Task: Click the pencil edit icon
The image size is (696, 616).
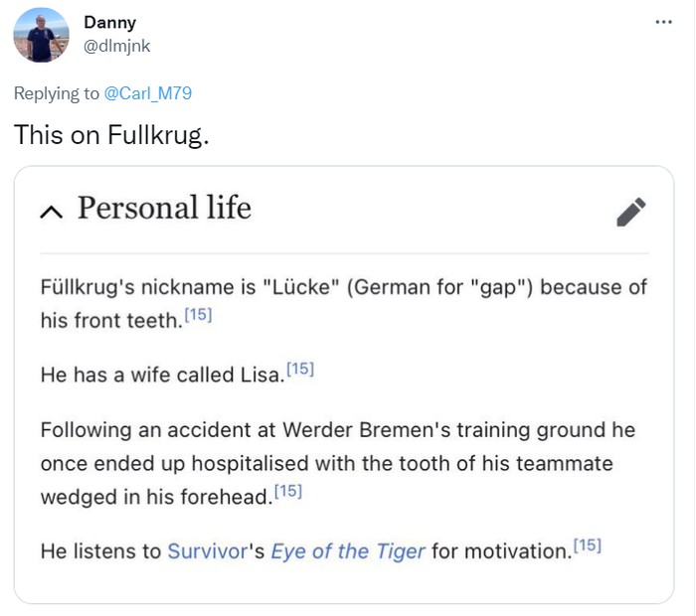Action: tap(630, 212)
